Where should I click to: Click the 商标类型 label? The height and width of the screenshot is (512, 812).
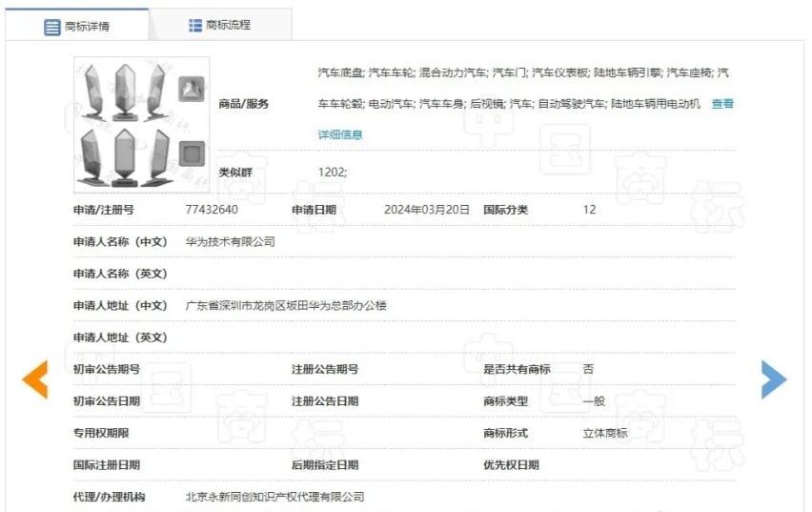pos(505,400)
